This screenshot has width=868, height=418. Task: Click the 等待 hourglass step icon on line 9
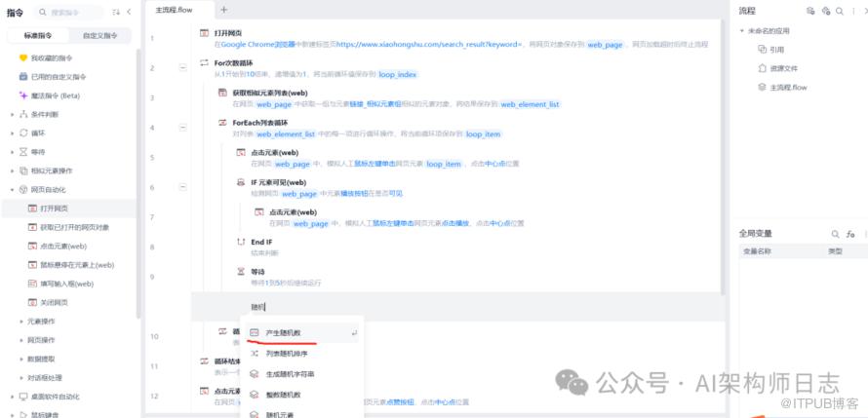point(241,272)
